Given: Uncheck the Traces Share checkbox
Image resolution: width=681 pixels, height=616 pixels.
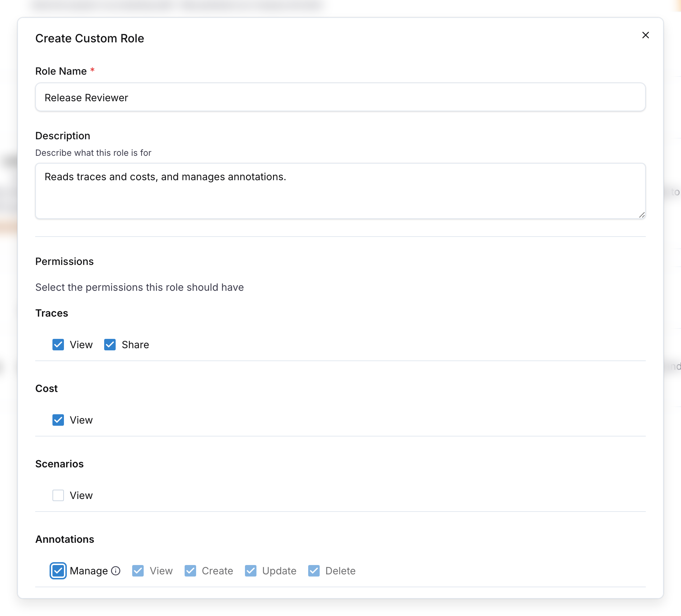Looking at the screenshot, I should click(110, 345).
